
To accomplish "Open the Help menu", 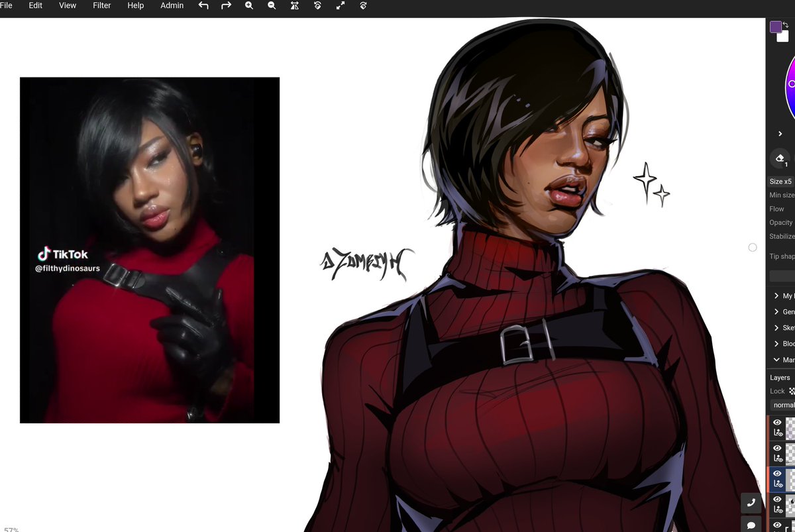I will coord(136,5).
